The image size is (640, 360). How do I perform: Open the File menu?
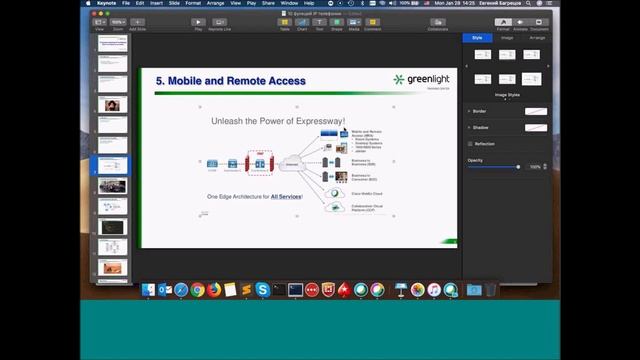tap(126, 3)
